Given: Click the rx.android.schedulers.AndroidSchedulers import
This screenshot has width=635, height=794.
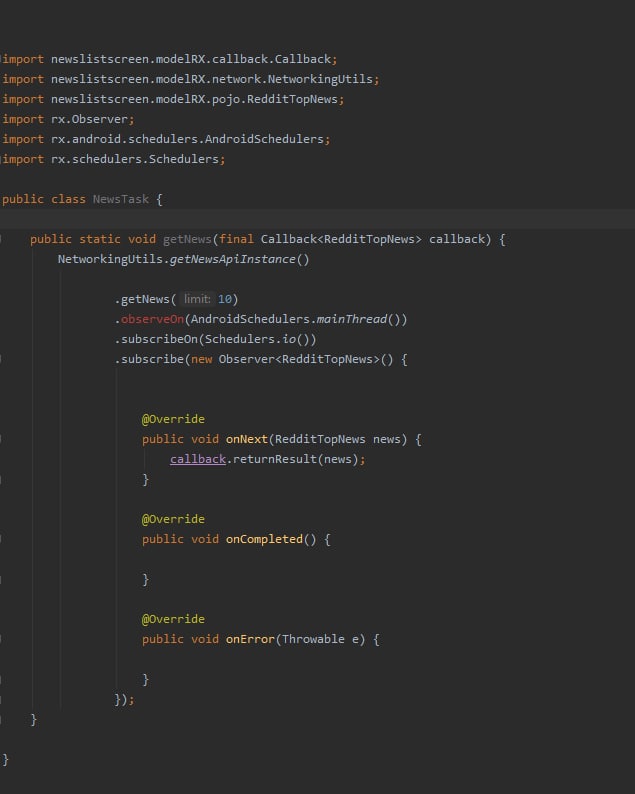Looking at the screenshot, I should click(x=166, y=139).
